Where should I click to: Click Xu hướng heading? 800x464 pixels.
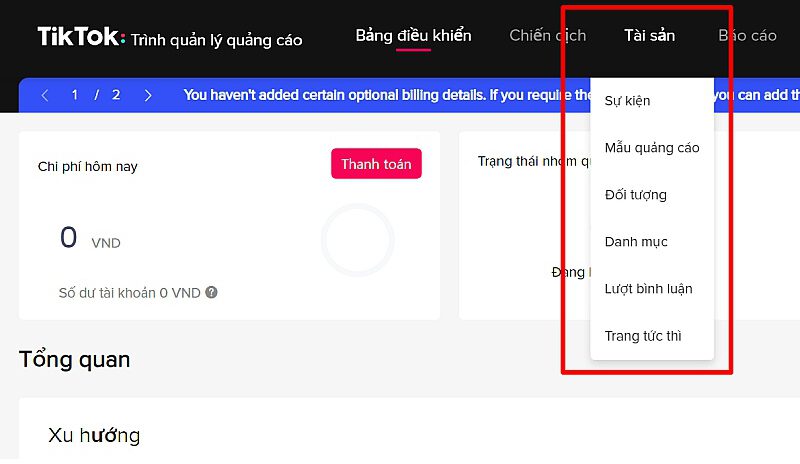pyautogui.click(x=94, y=435)
